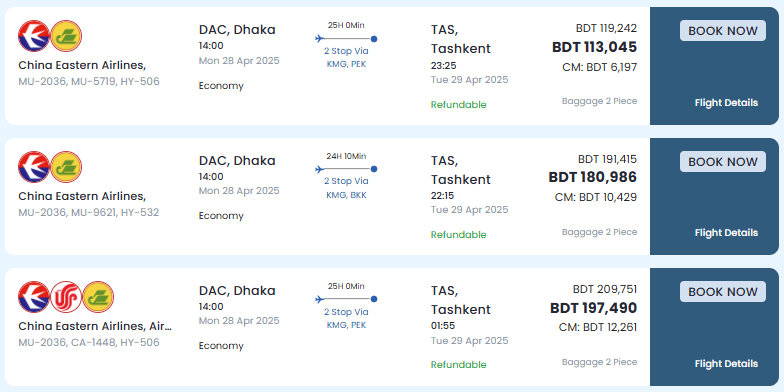Image resolution: width=784 pixels, height=392 pixels.
Task: Click China Eastern logo on BDT 197,490 flight
Action: [x=34, y=297]
